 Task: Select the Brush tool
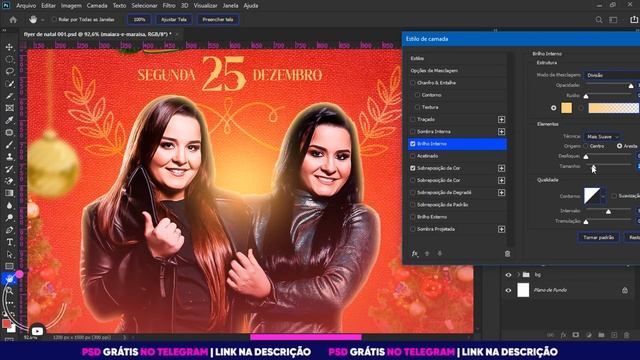(x=9, y=144)
